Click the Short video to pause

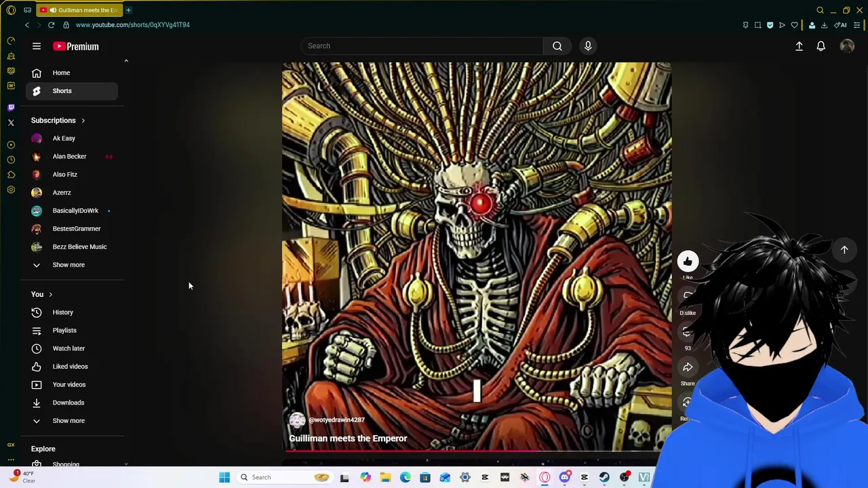click(477, 257)
